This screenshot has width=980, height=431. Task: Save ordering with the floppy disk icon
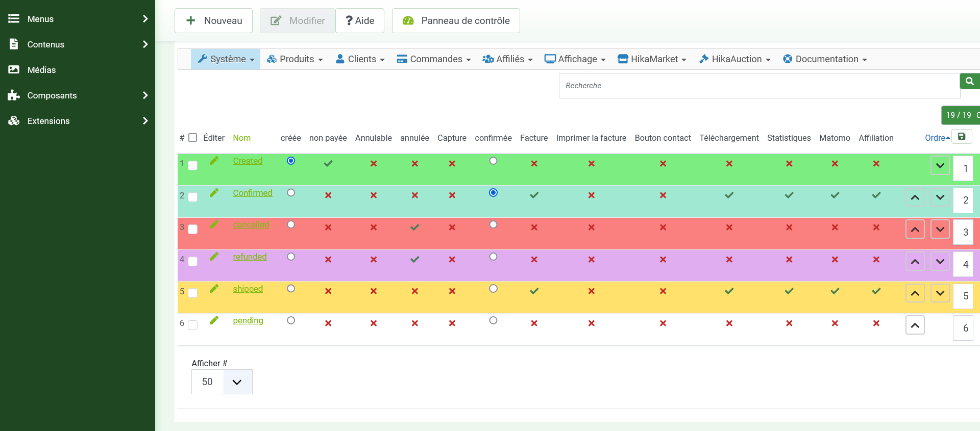coord(962,137)
